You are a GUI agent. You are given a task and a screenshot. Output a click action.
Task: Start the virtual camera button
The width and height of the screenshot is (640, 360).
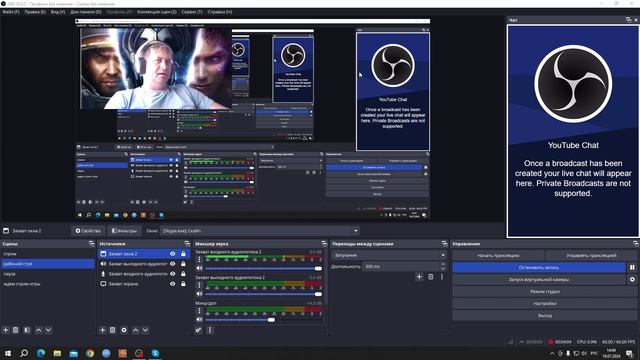click(x=539, y=280)
